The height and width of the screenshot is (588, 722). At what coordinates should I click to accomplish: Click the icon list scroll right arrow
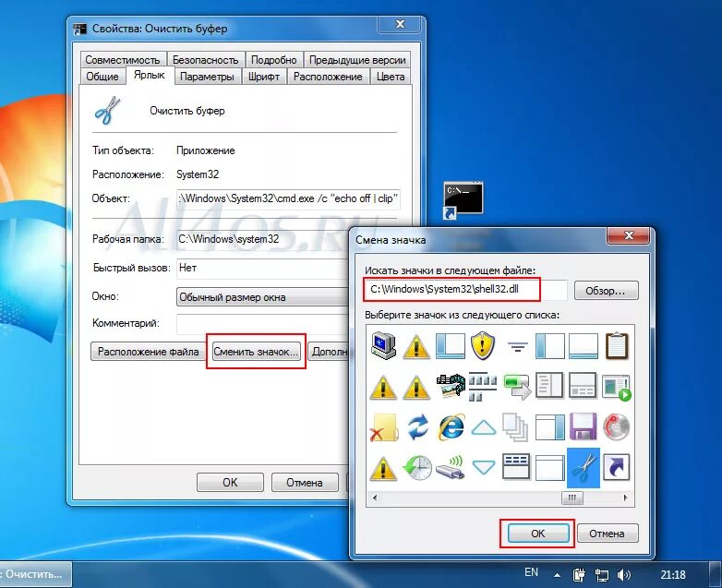(625, 498)
